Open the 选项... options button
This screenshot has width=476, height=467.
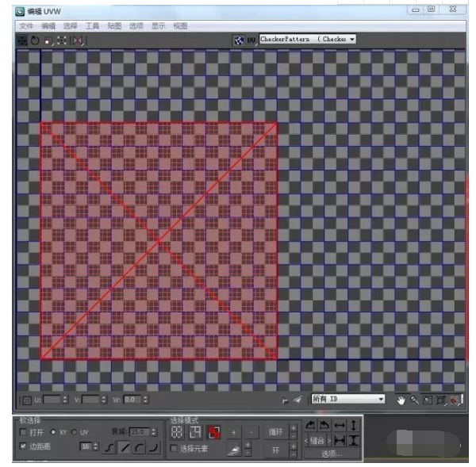tap(332, 454)
